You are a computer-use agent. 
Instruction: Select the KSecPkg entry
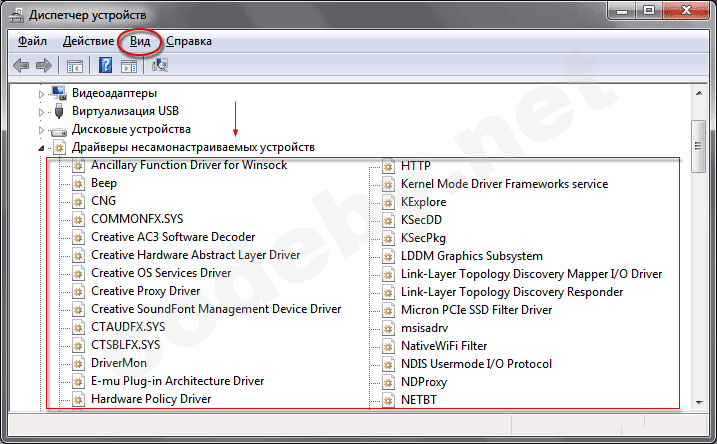coord(423,238)
